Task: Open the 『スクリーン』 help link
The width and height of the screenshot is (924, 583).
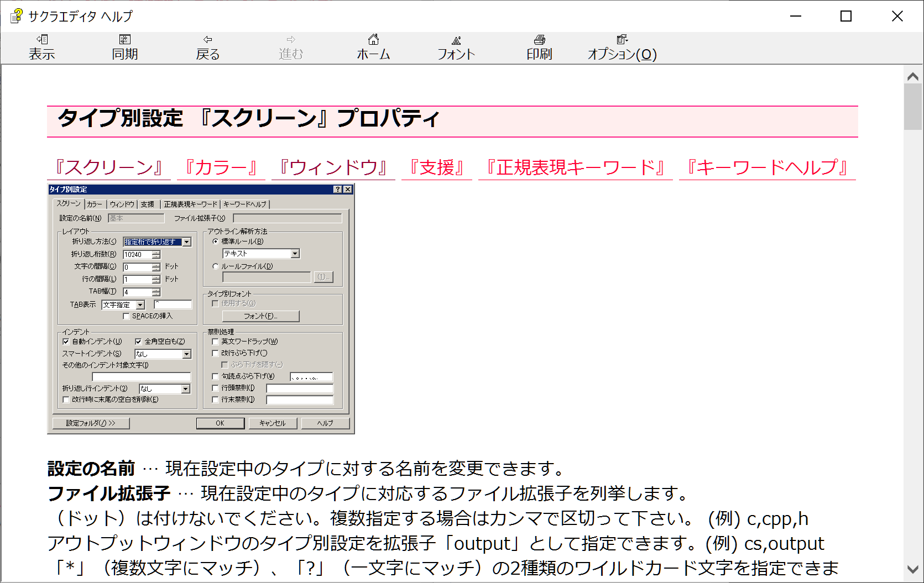Action: [109, 167]
